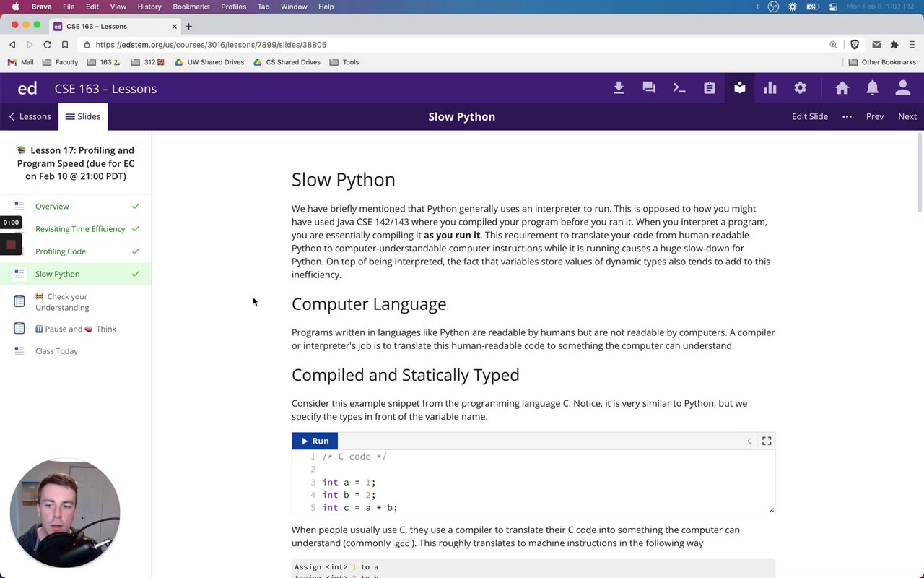The image size is (924, 578).
Task: Click the browser back arrow
Action: point(12,45)
